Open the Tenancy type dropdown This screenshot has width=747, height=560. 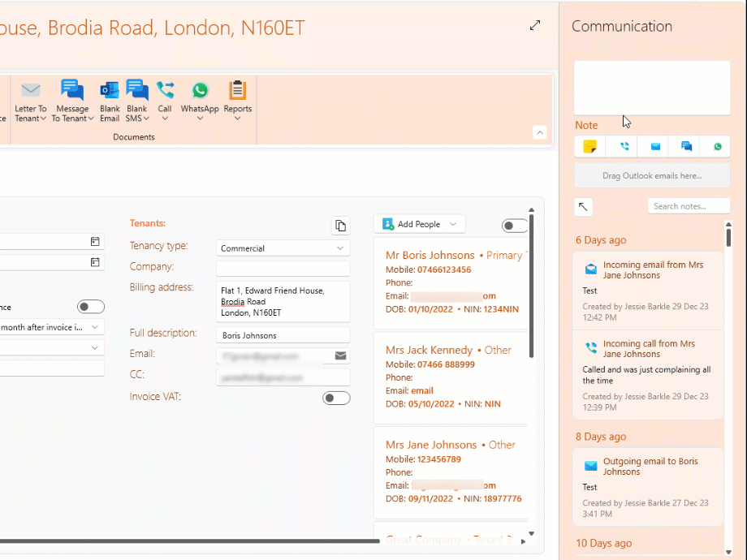tap(283, 248)
